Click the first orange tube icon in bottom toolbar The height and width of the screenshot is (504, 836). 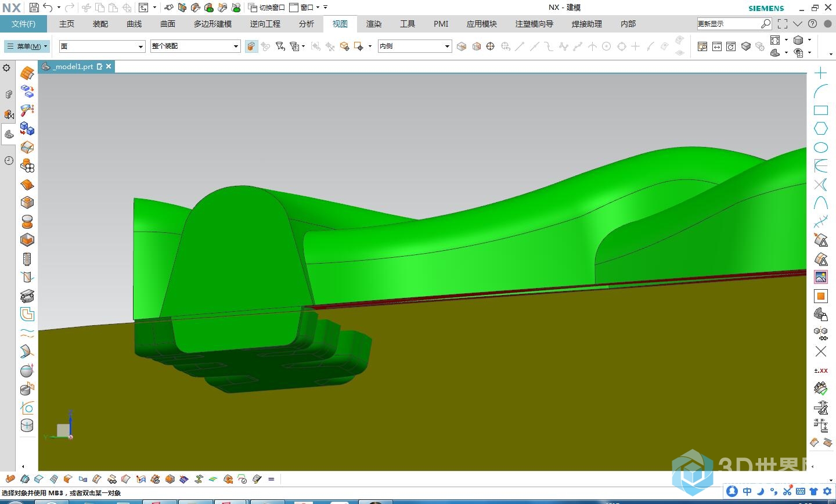point(10,479)
